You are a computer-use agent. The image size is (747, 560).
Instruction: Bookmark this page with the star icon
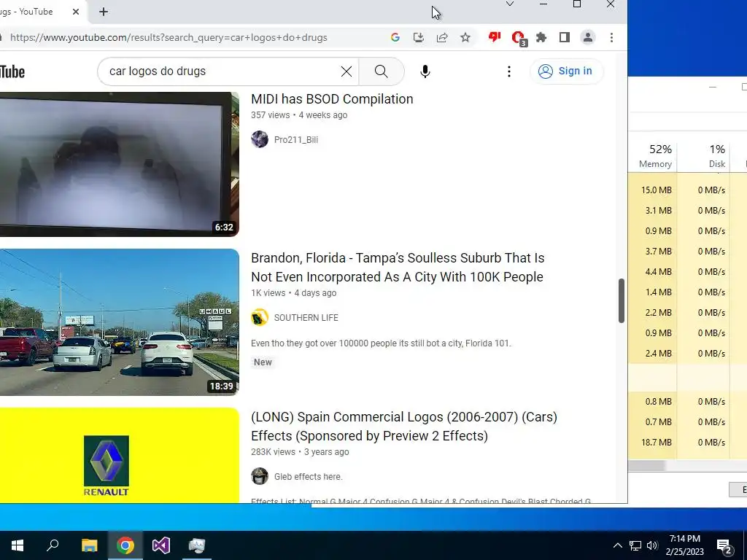point(465,37)
